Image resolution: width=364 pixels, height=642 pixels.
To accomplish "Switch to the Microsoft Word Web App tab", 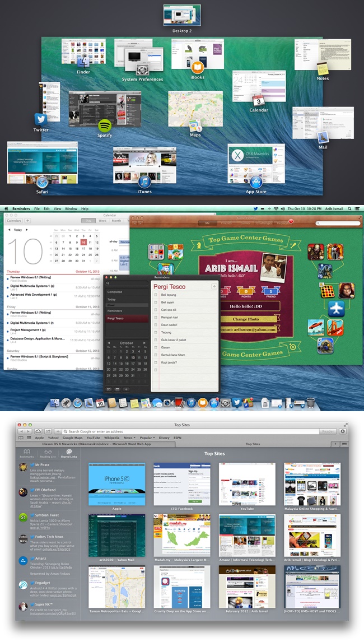I will [97, 444].
